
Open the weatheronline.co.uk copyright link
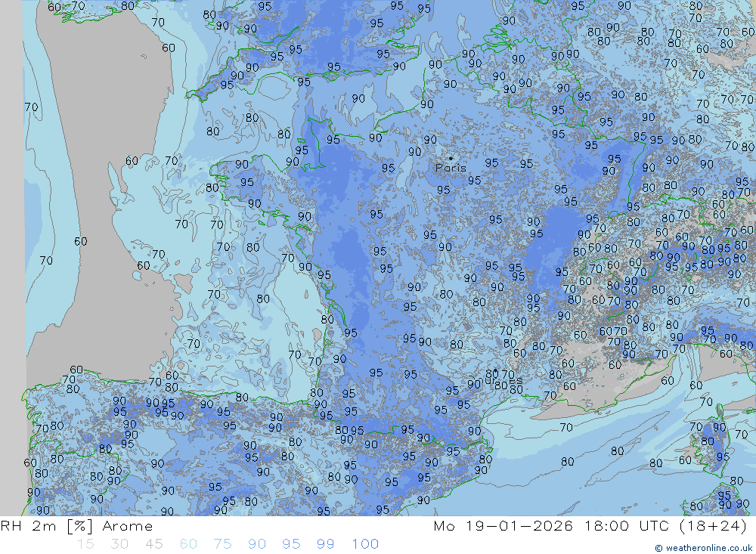703,548
